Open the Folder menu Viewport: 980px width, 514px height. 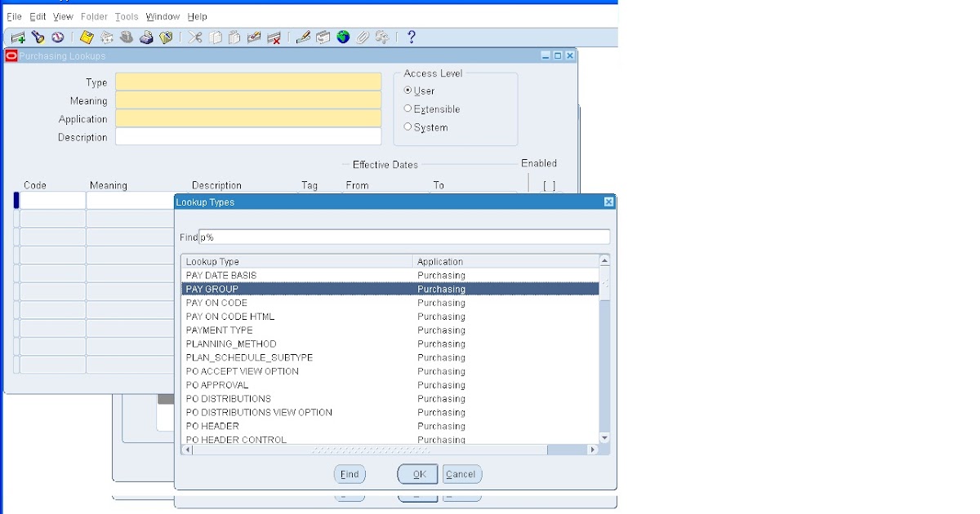coord(94,16)
